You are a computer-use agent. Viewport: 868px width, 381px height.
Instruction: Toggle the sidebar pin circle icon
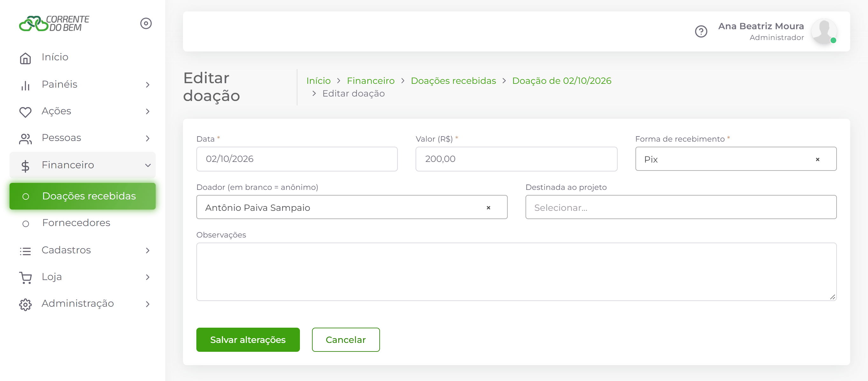[x=146, y=23]
